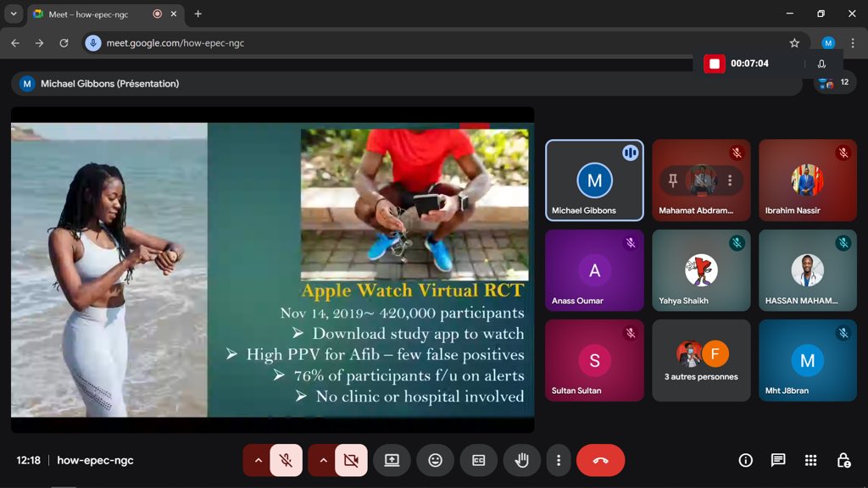
Task: Open the activities grid icon
Action: [x=810, y=460]
